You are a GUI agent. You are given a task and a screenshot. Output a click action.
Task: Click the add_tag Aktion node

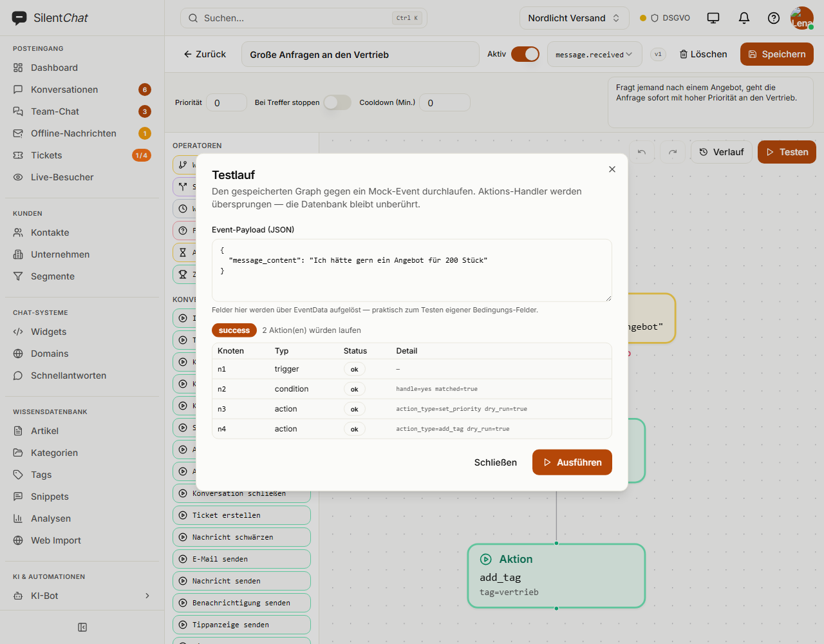point(557,576)
